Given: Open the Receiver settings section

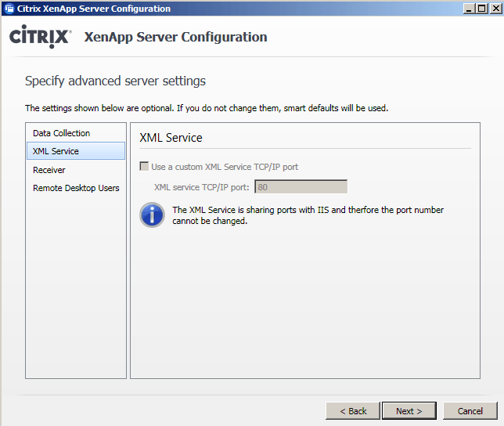Looking at the screenshot, I should (x=49, y=170).
